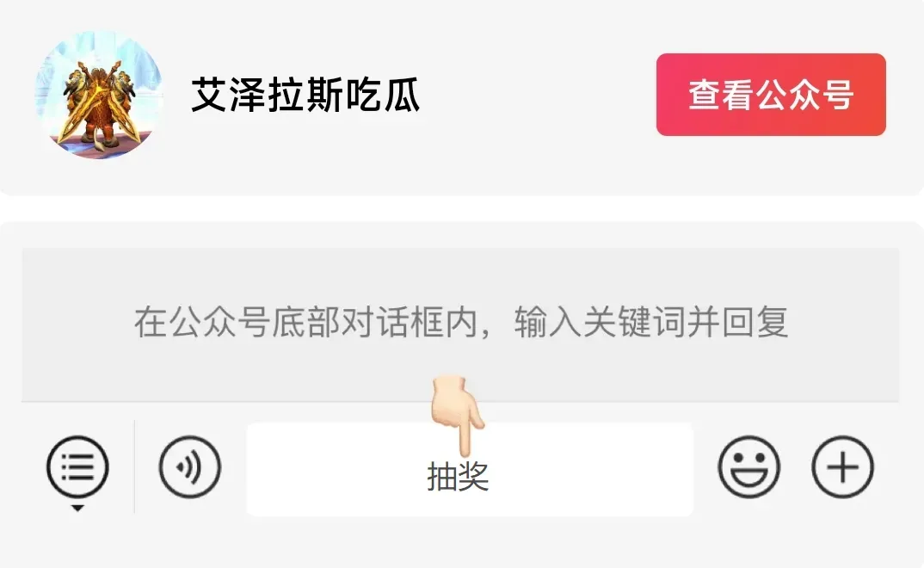This screenshot has width=924, height=568.
Task: Select the 抽奖 keyword text
Action: [458, 476]
